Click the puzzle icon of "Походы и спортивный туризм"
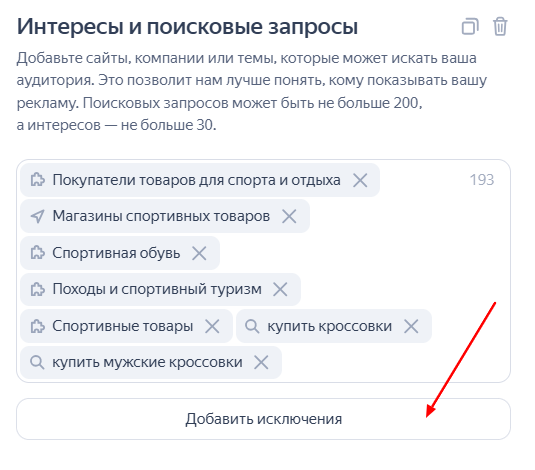The height and width of the screenshot is (470, 535). 38,289
